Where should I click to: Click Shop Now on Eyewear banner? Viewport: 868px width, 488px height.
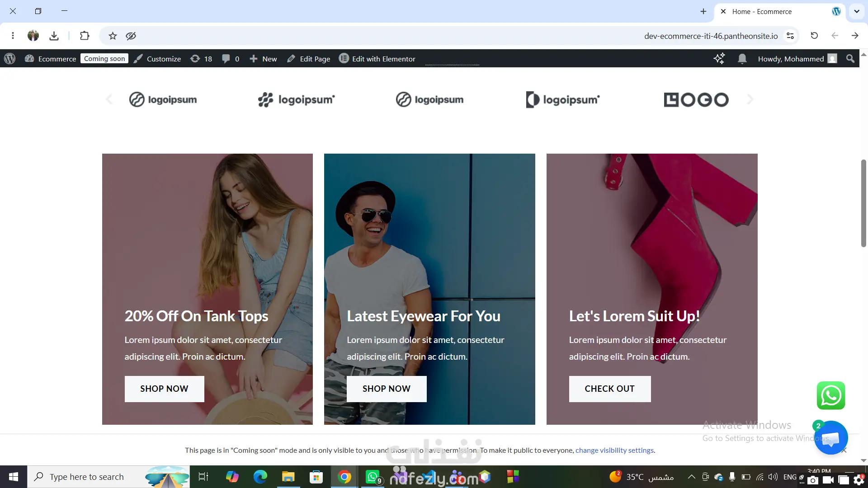[387, 389]
